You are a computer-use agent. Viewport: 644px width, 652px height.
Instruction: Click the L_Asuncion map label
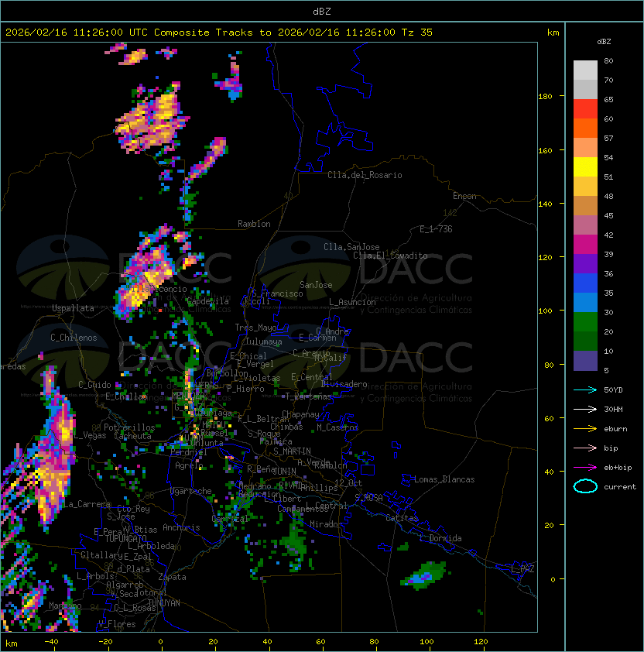pos(352,302)
